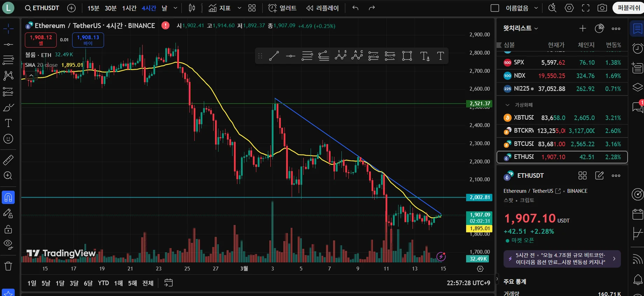Open the 이름없음 layout dropdown
The height and width of the screenshot is (296, 644).
coord(521,8)
